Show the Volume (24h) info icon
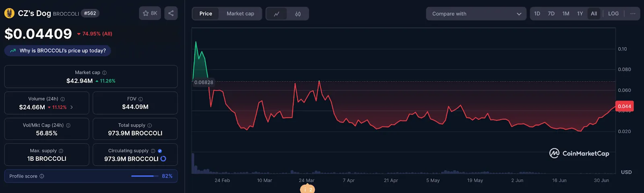The width and height of the screenshot is (644, 193). [x=63, y=99]
